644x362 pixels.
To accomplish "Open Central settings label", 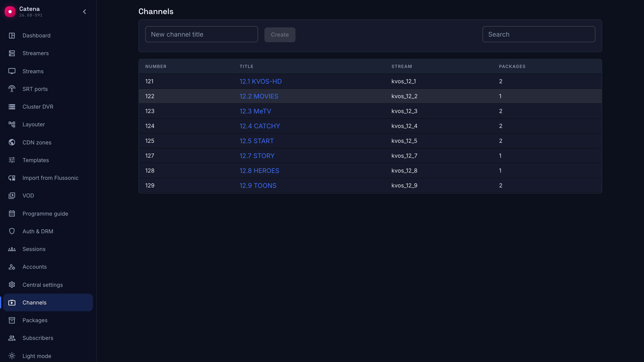I will [42, 285].
